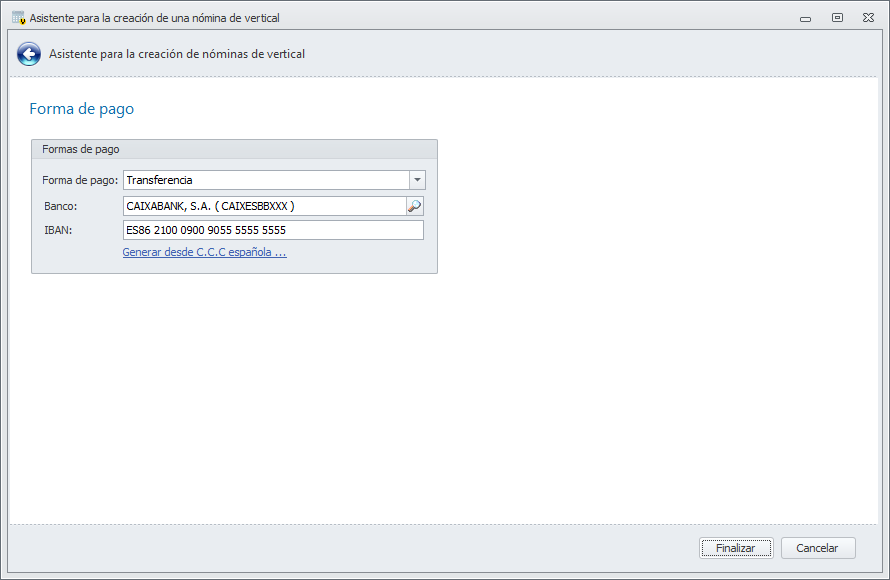Image resolution: width=890 pixels, height=580 pixels.
Task: Expand the Forma de pago dropdown arrow
Action: (x=417, y=180)
